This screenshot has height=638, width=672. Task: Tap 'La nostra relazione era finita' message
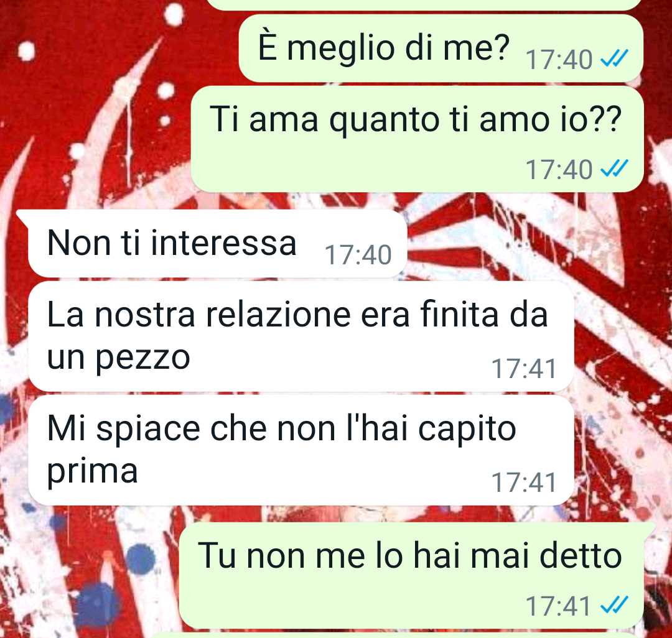point(301,336)
